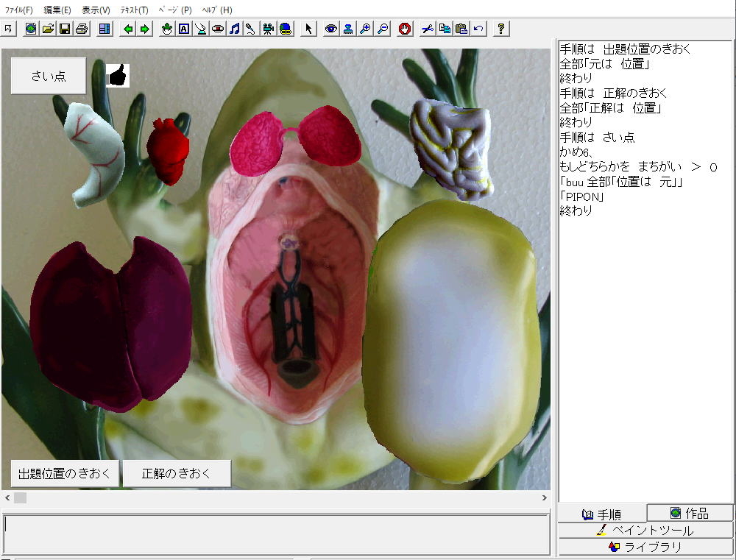Image resolution: width=736 pixels, height=560 pixels.
Task: Select the arrow pointer tool
Action: (x=308, y=29)
